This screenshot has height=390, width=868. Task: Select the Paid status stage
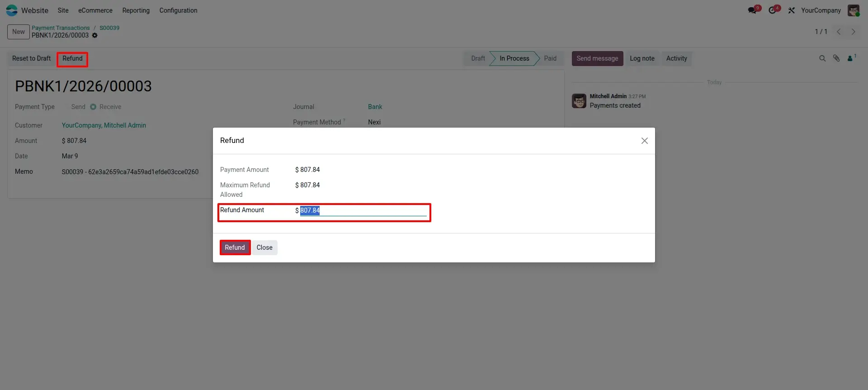[x=550, y=58]
